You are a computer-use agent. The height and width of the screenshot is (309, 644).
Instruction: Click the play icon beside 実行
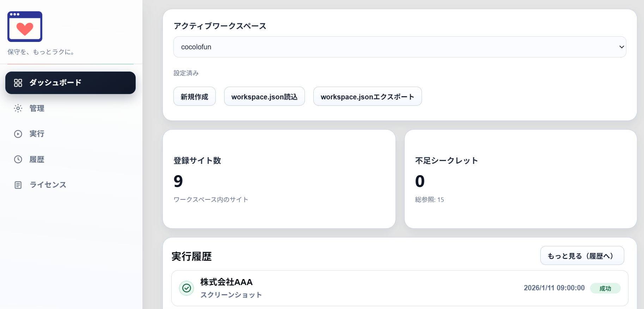point(18,134)
